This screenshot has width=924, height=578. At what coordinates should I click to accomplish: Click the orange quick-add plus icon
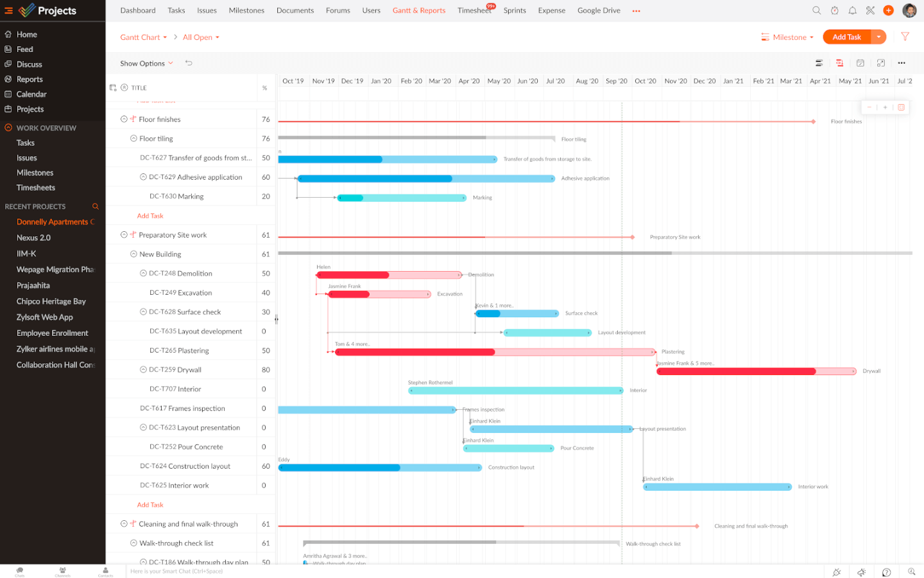888,10
